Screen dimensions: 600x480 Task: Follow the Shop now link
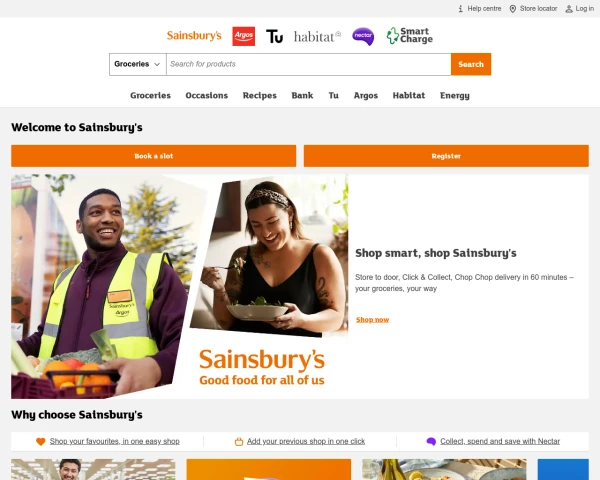pos(372,320)
